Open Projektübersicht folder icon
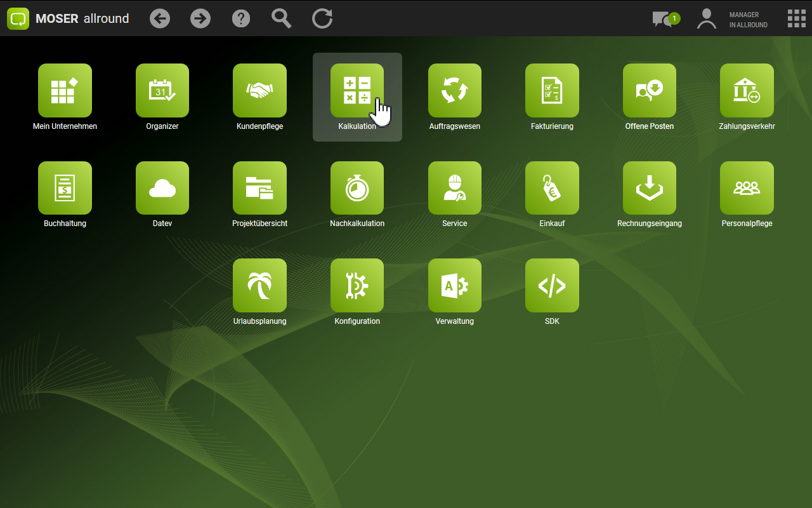812x508 pixels. click(259, 188)
